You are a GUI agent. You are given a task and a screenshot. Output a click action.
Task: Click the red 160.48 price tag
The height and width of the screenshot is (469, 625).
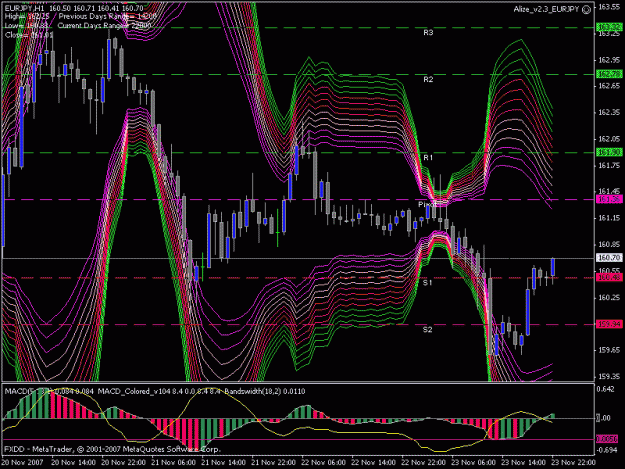[x=609, y=277]
